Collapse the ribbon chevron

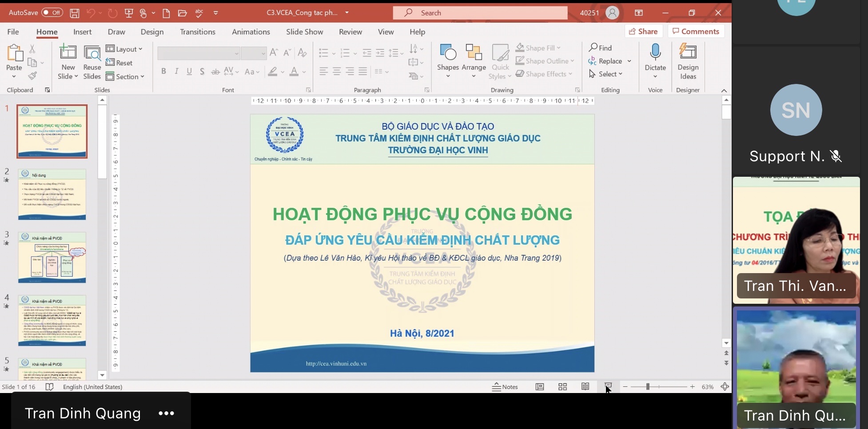[724, 91]
